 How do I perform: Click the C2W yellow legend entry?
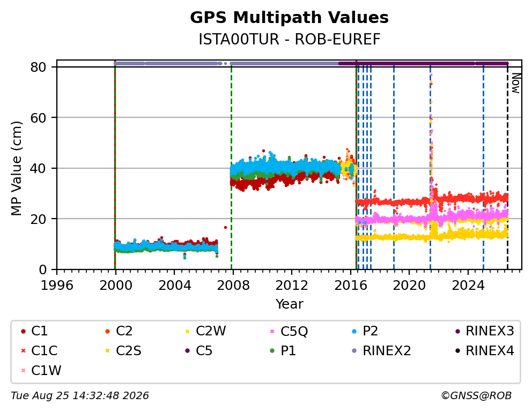point(206,331)
